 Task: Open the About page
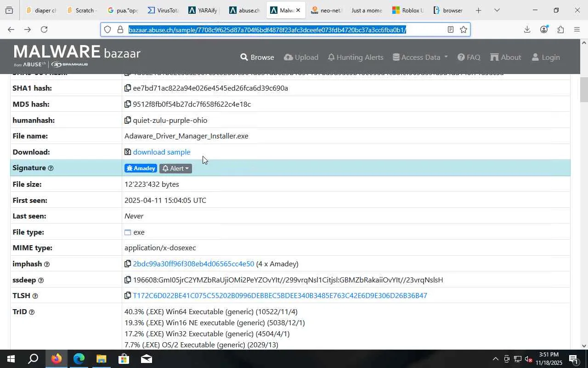click(506, 57)
